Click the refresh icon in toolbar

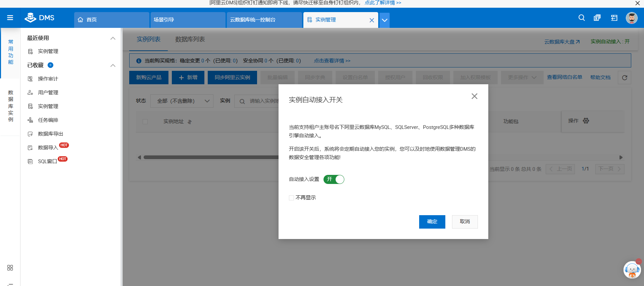625,78
